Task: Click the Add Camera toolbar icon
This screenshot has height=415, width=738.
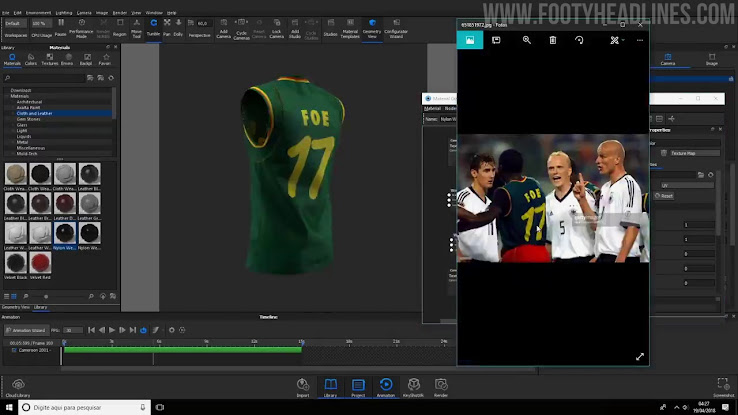Action: coord(224,26)
